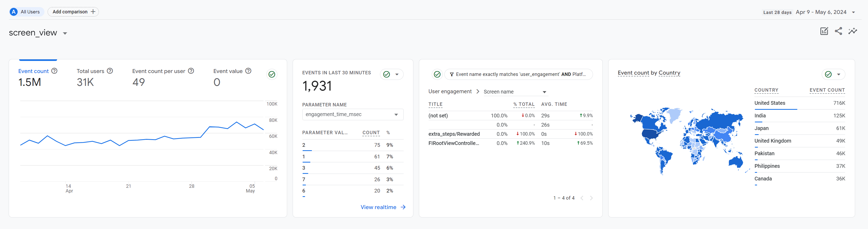Click the EVENT COUNT column header

827,90
